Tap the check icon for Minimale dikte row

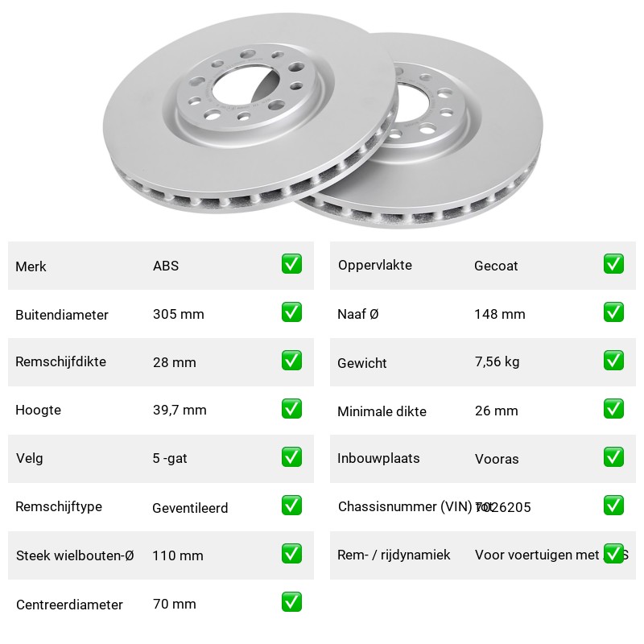tap(613, 409)
